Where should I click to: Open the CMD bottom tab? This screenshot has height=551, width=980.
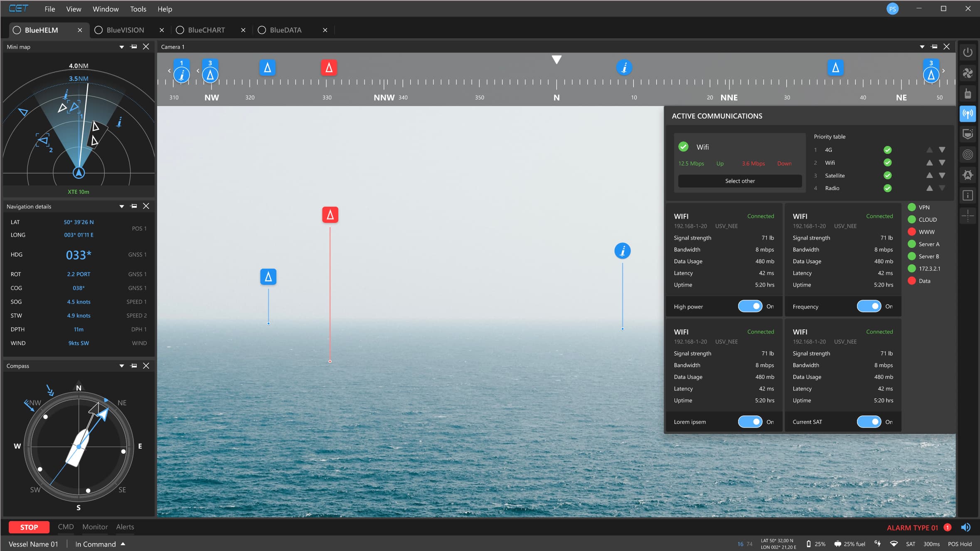66,527
